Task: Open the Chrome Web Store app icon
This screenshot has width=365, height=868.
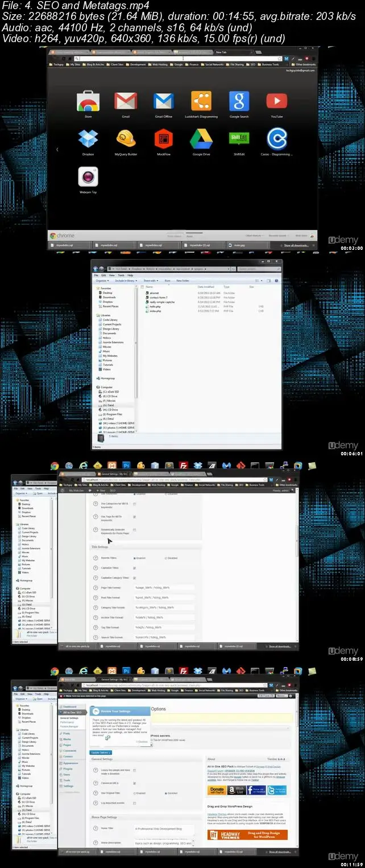Action: click(88, 102)
